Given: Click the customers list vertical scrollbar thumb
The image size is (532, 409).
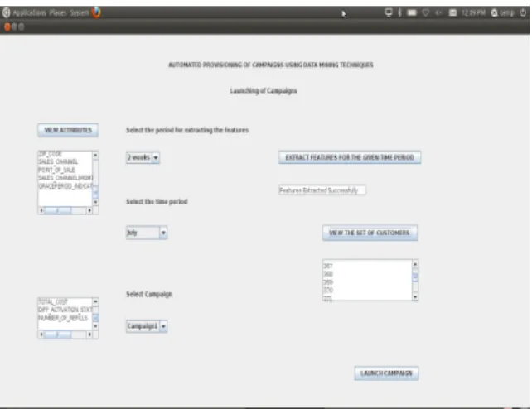Looking at the screenshot, I should pos(415,277).
